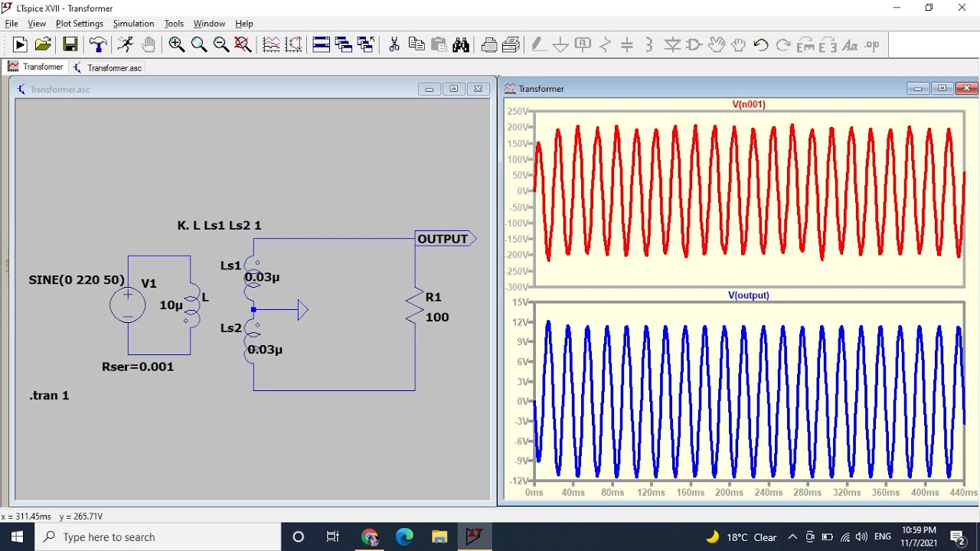Click the OUTPUT net label flag
The width and height of the screenshot is (980, 551).
[x=445, y=239]
